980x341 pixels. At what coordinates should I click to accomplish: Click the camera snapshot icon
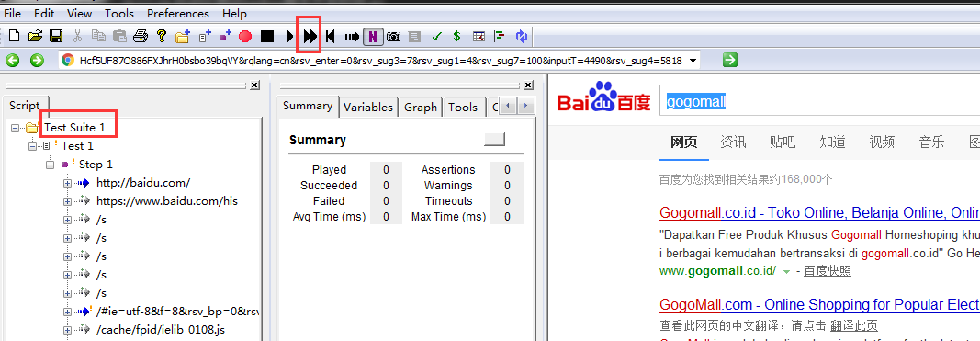click(393, 37)
